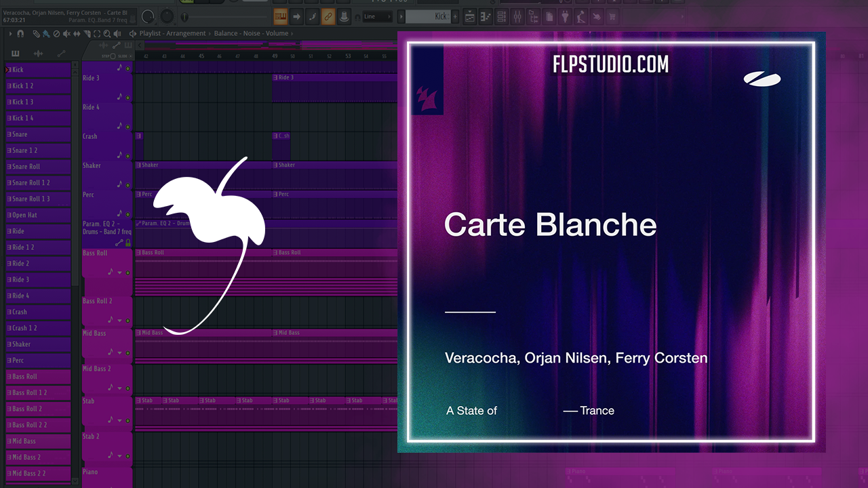Open the playlist options menu arrow
This screenshot has width=868, height=488.
tap(10, 33)
